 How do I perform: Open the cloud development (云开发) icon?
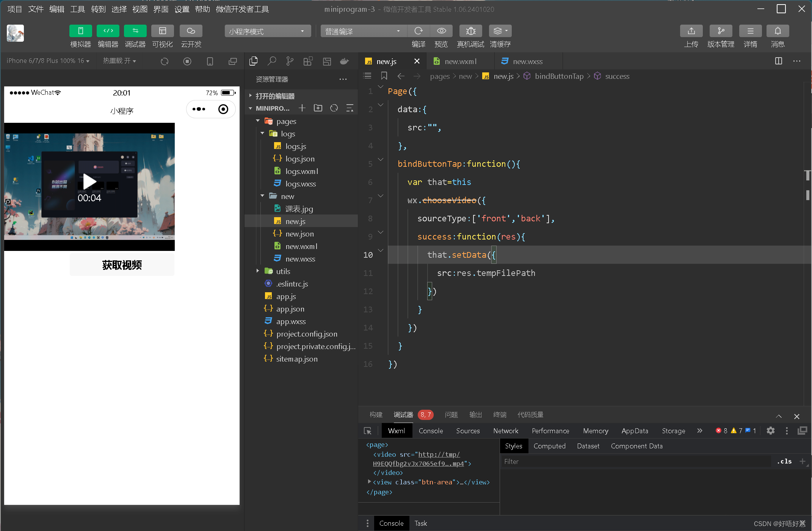pos(191,31)
